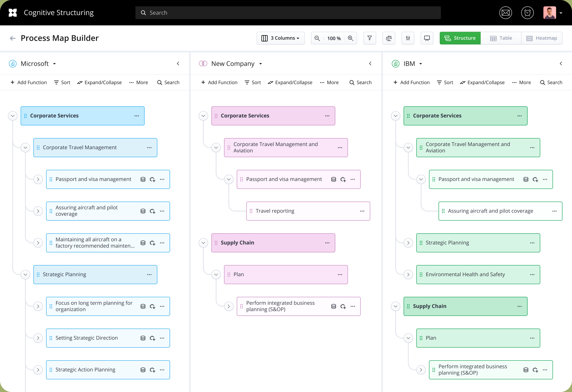
Task: Click database icon on Assuring aircraft and pilot coverage in Microsoft
Action: click(x=143, y=211)
